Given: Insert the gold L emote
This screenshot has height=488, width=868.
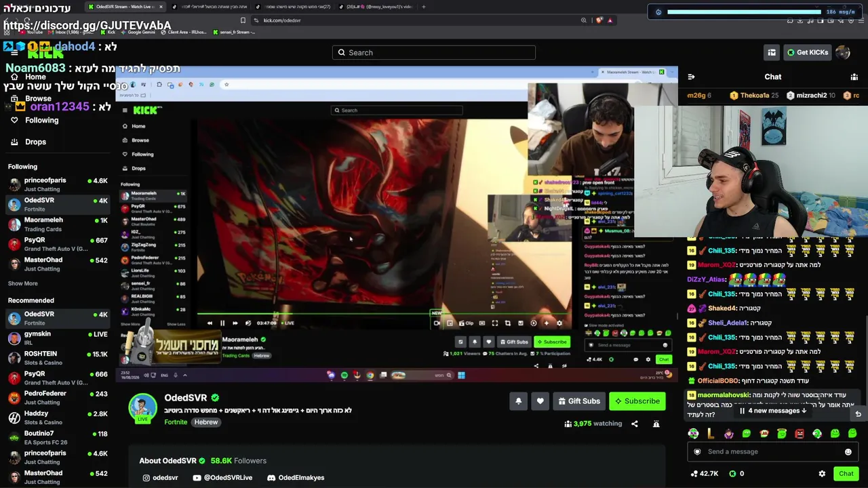Looking at the screenshot, I should [711, 434].
